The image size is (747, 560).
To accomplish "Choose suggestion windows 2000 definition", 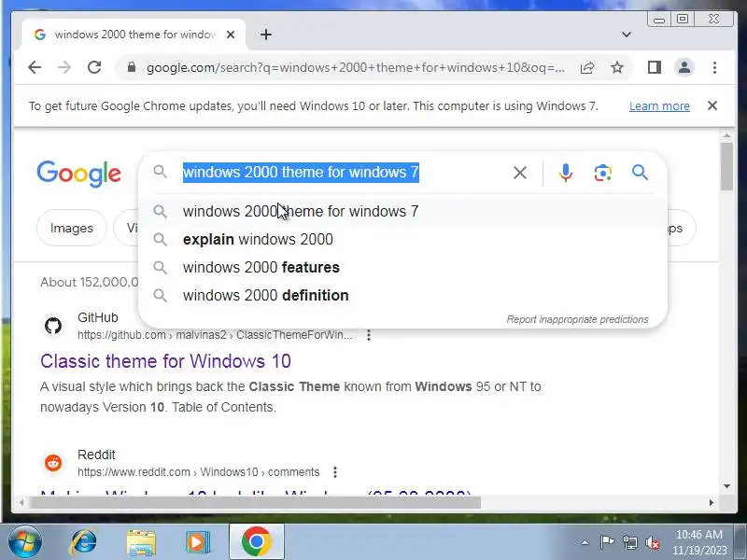I will 402,295.
